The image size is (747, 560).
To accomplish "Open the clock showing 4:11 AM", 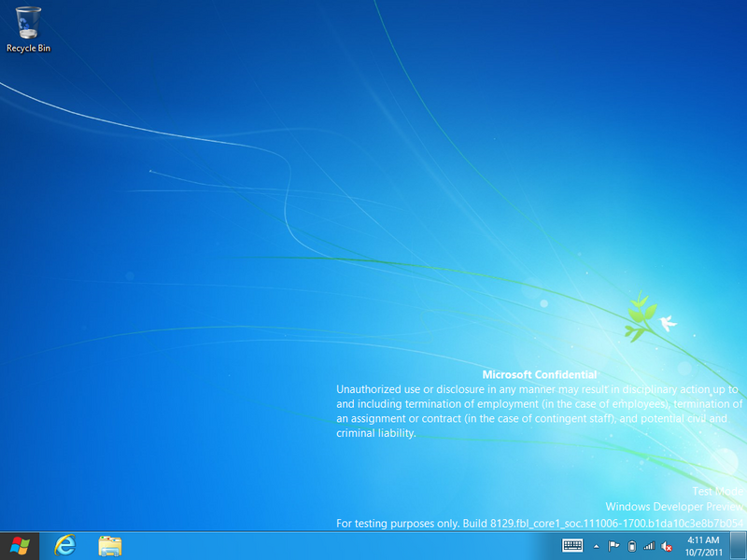I will click(x=703, y=546).
